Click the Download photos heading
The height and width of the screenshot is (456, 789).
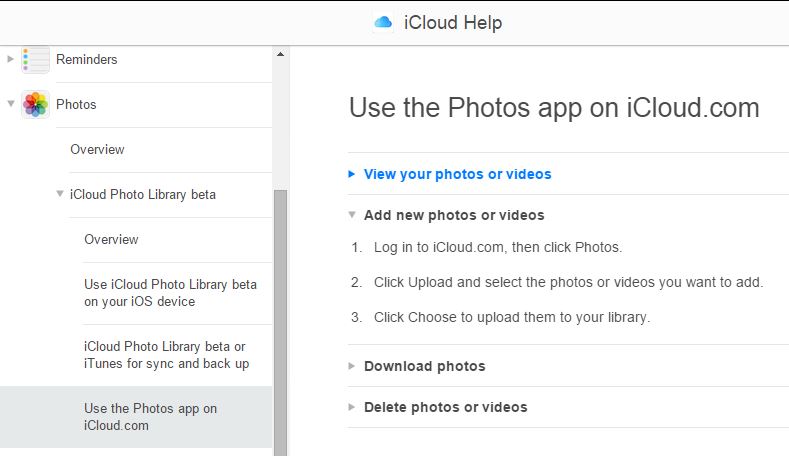(x=424, y=366)
